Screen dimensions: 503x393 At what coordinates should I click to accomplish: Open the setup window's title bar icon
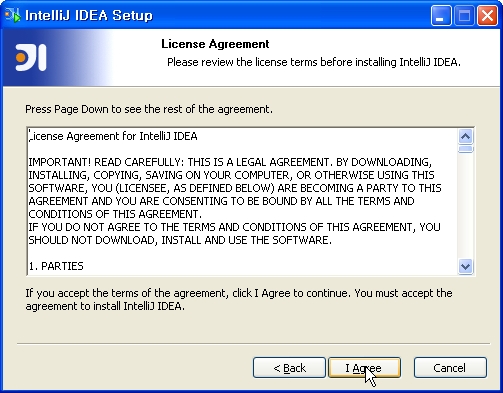coord(12,15)
